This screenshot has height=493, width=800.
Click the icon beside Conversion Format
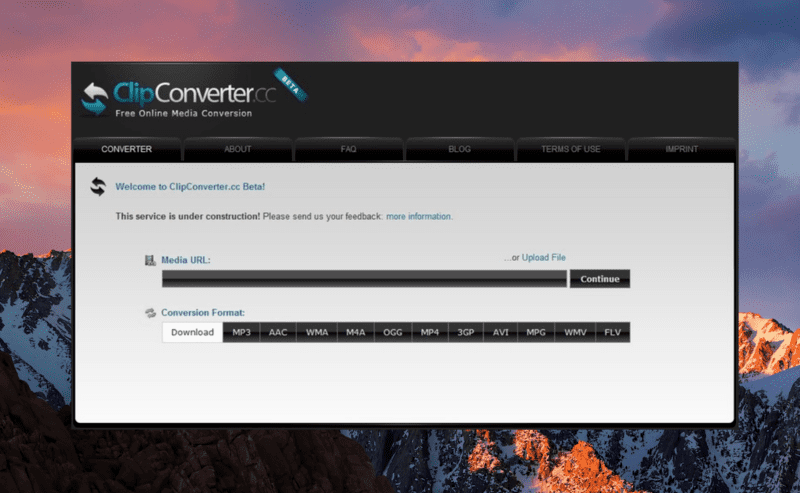click(x=150, y=313)
